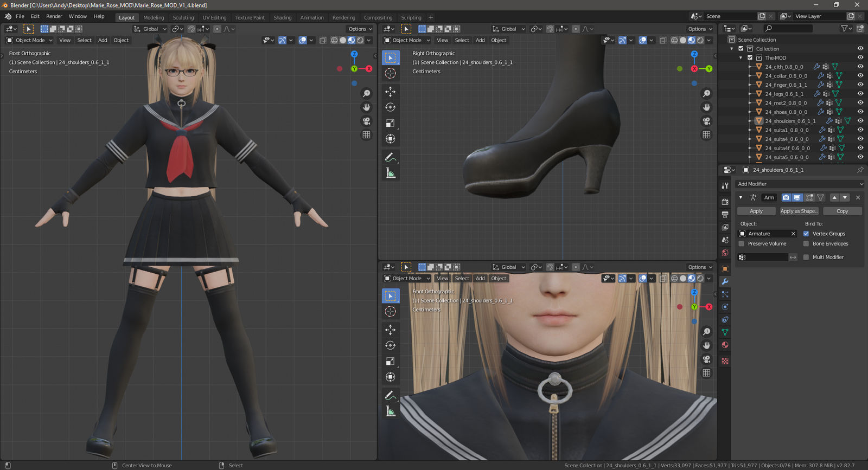Remove the Armature modifier
Screen dimensions: 868x470
click(x=858, y=197)
